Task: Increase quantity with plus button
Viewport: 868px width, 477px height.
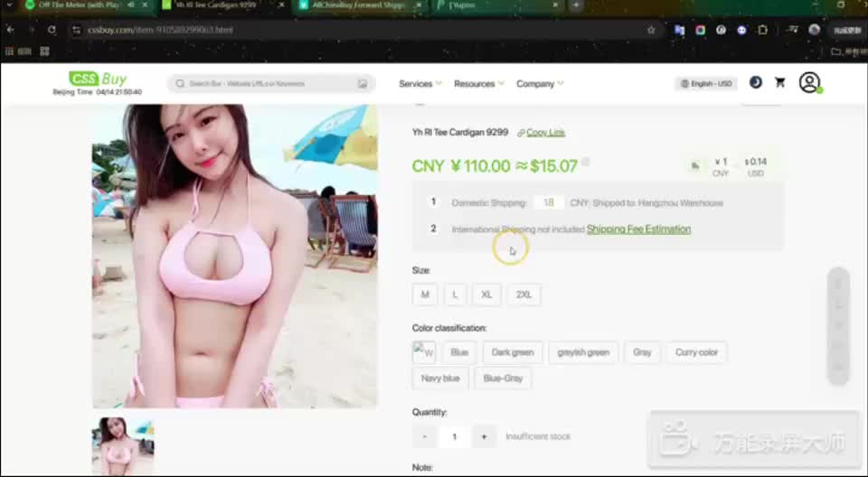Action: pyautogui.click(x=484, y=436)
